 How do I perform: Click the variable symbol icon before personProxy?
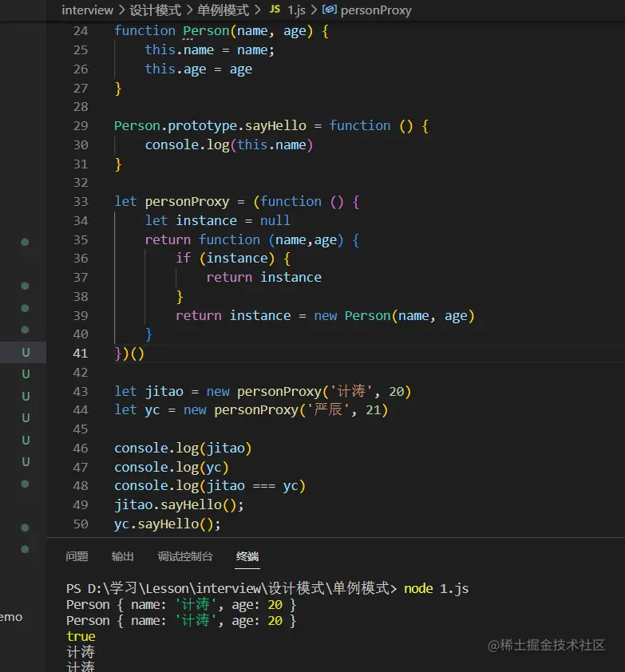point(329,10)
